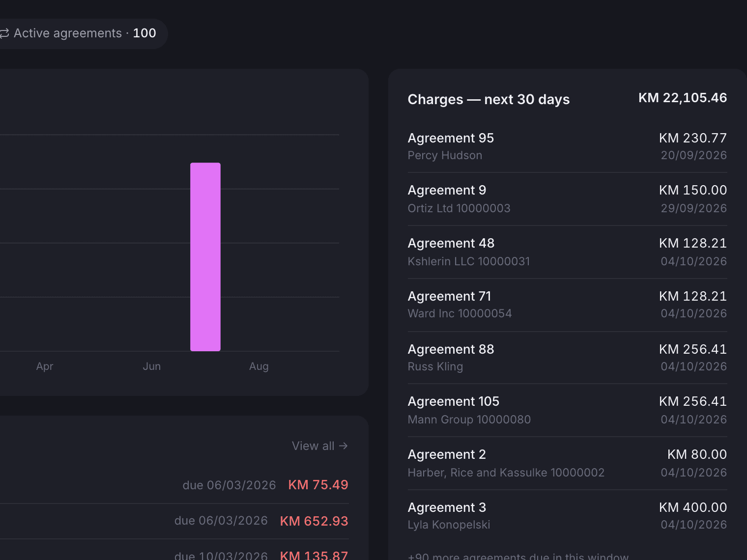Click the overdue amount KM 135.87
Viewport: 747px width, 560px height.
tap(314, 555)
